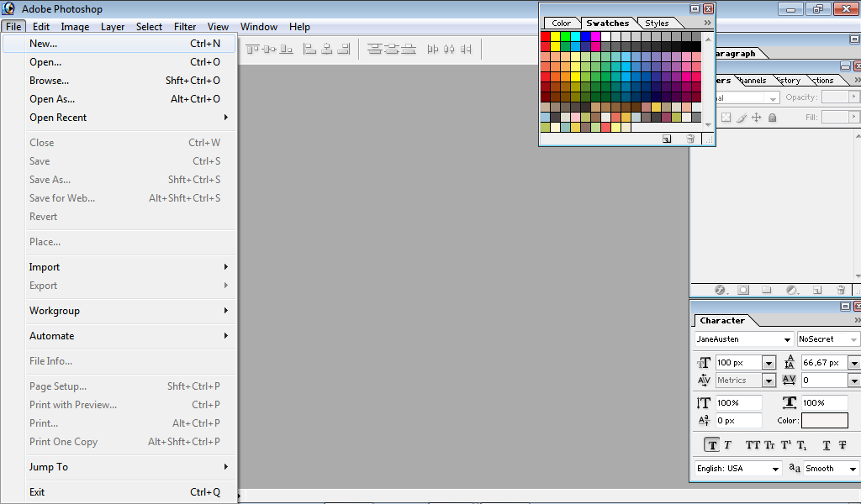This screenshot has height=504, width=861.
Task: Open the NoSecret font style dropdown
Action: (854, 339)
